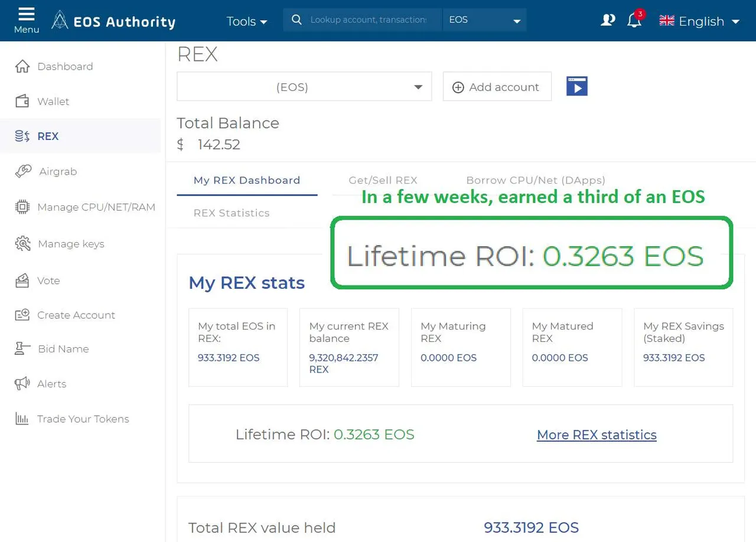The width and height of the screenshot is (756, 542).
Task: Click the search magnifier icon
Action: [x=296, y=19]
